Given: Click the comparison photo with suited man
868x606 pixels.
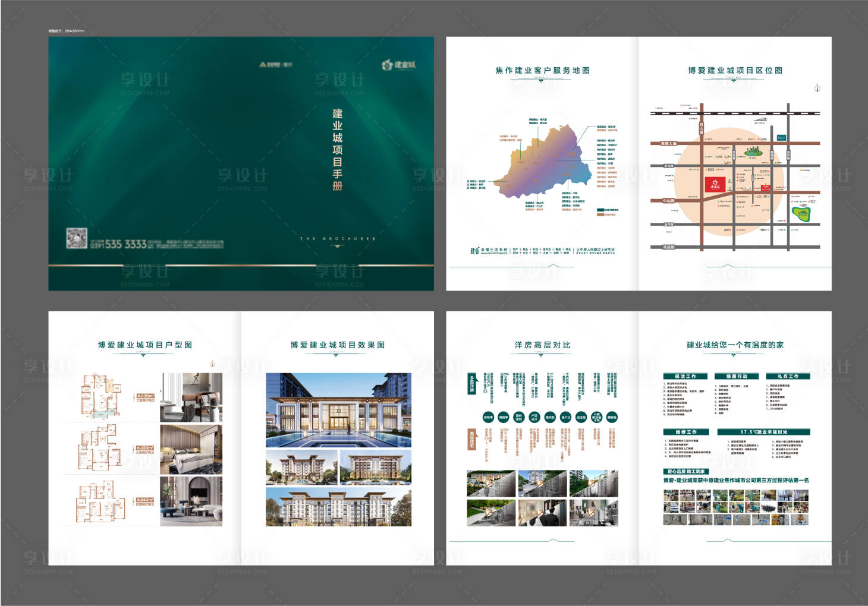Looking at the screenshot, I should click(x=542, y=513).
